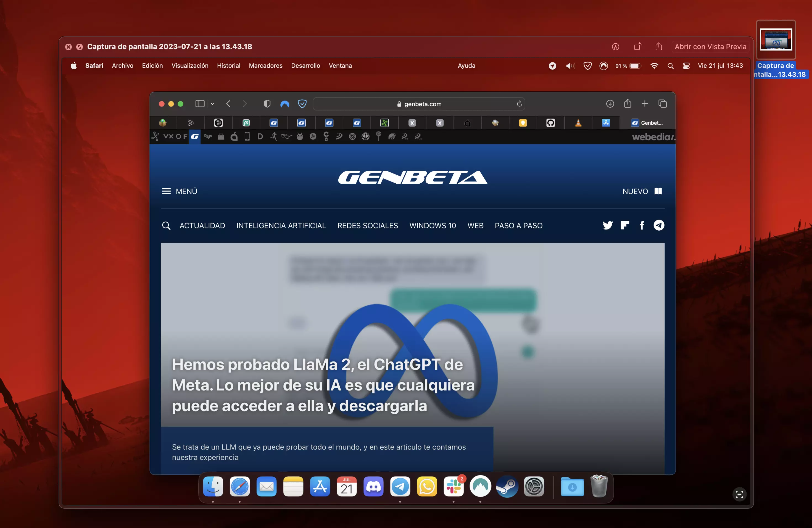This screenshot has height=528, width=812.
Task: Open the Downloads folder in the Dock
Action: pyautogui.click(x=572, y=486)
